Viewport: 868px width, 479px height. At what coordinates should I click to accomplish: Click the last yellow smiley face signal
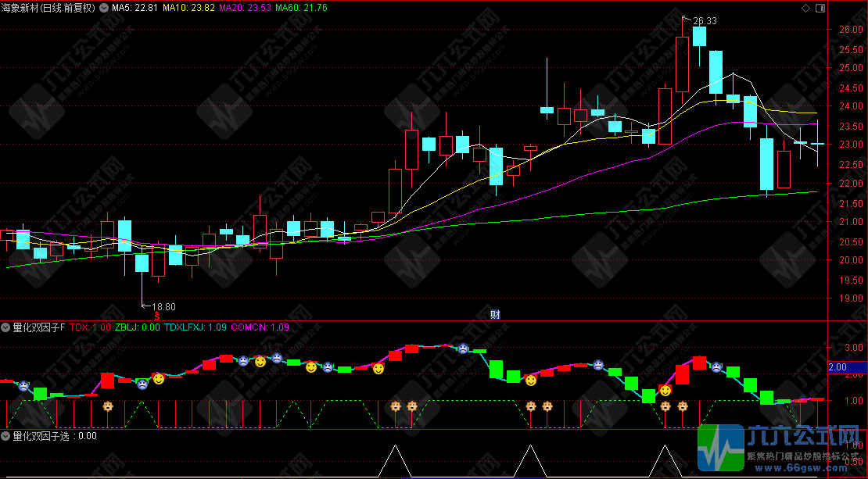pyautogui.click(x=665, y=389)
